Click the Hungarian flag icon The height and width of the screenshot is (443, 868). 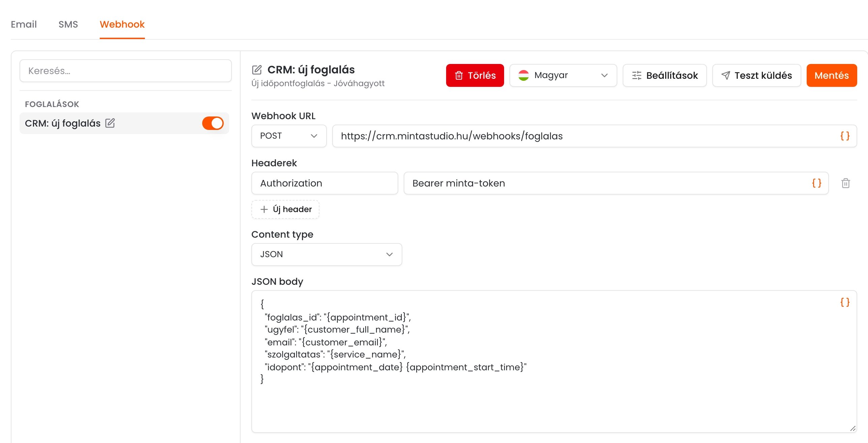[x=523, y=75]
